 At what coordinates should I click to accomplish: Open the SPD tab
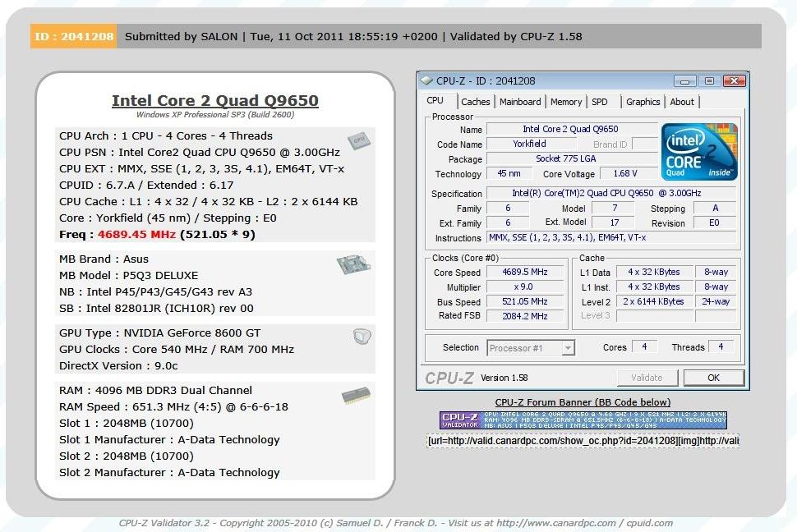600,102
